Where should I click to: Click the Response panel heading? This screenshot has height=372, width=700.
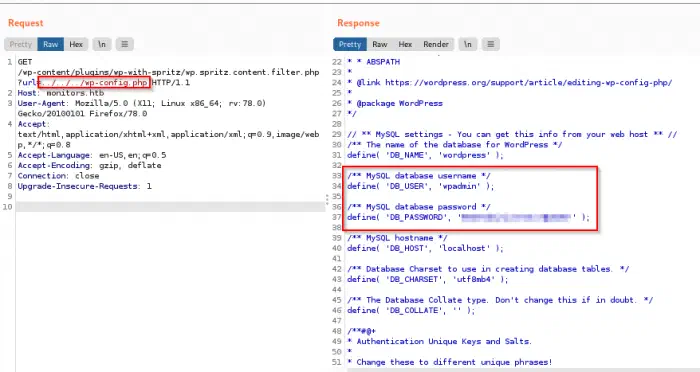pos(358,23)
